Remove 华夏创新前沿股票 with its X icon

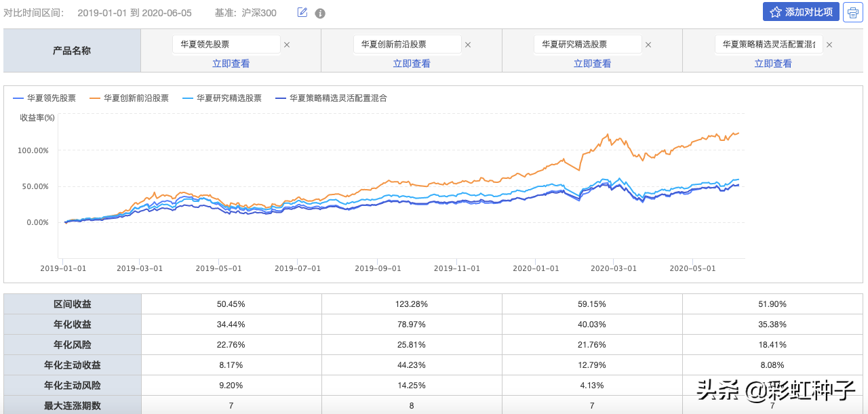coord(467,45)
